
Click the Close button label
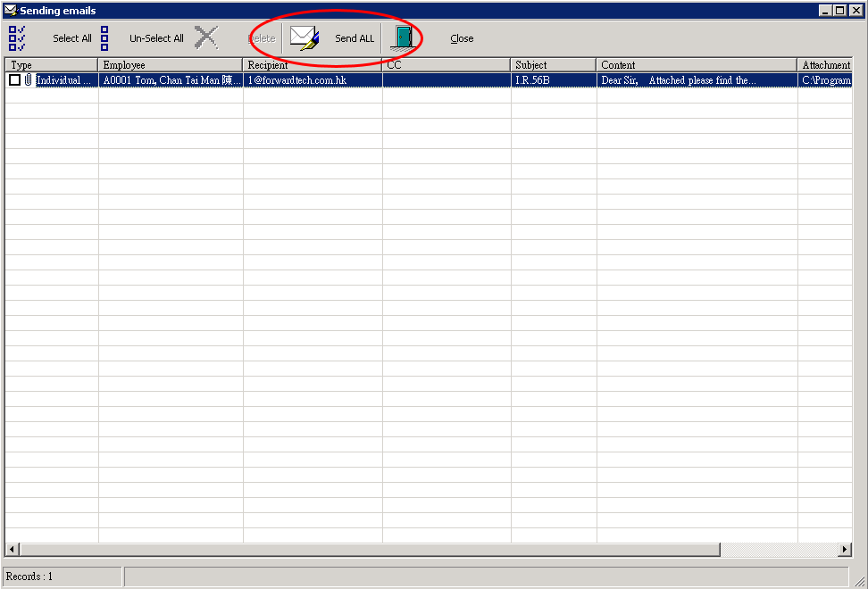pyautogui.click(x=462, y=38)
